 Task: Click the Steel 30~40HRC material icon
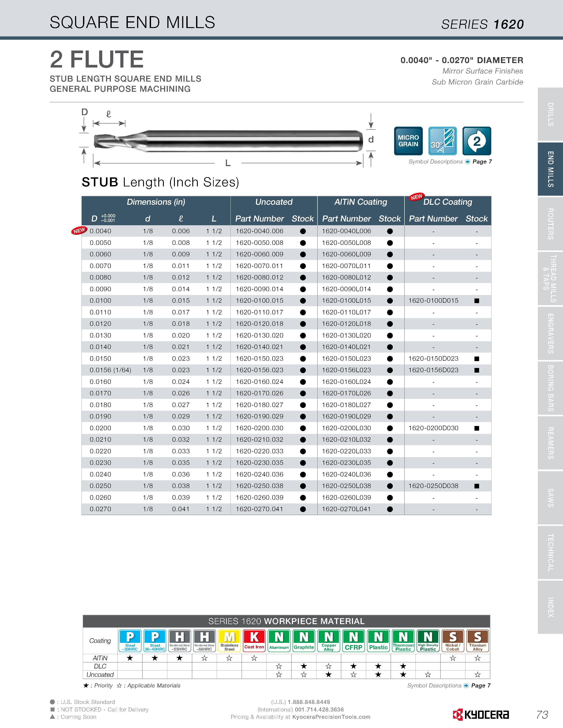(155, 641)
